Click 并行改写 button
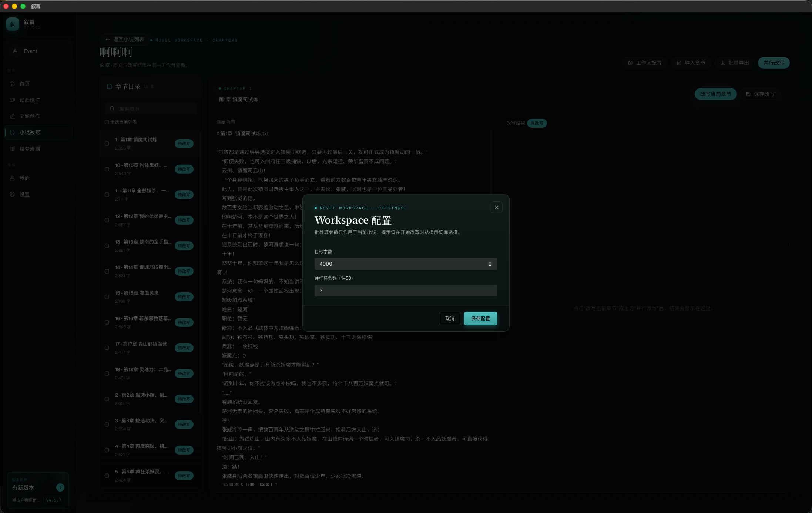Viewport: 812px width, 513px height. 774,63
